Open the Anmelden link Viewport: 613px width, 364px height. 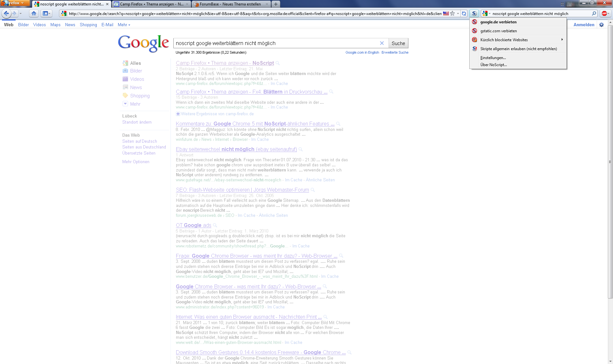pos(584,25)
